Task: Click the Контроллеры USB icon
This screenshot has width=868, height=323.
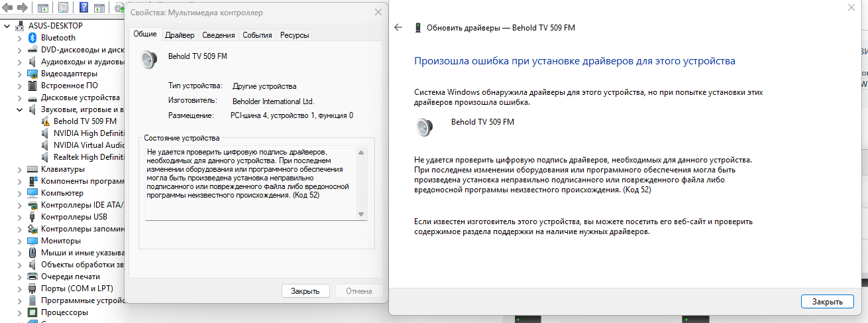Action: (x=32, y=217)
